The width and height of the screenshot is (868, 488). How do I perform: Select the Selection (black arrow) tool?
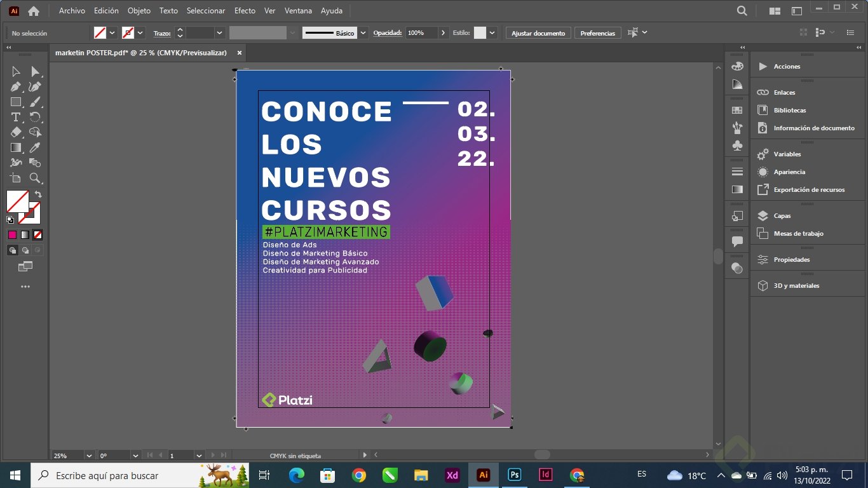click(16, 71)
